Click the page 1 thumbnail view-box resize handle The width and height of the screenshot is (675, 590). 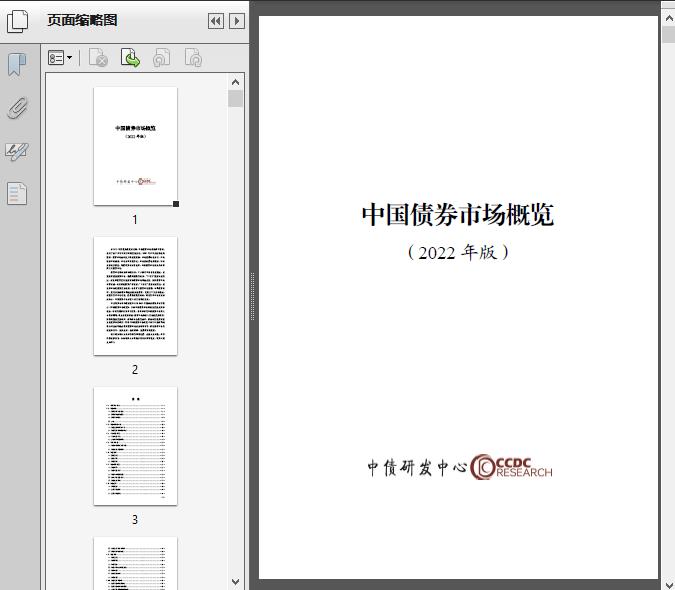tap(176, 204)
